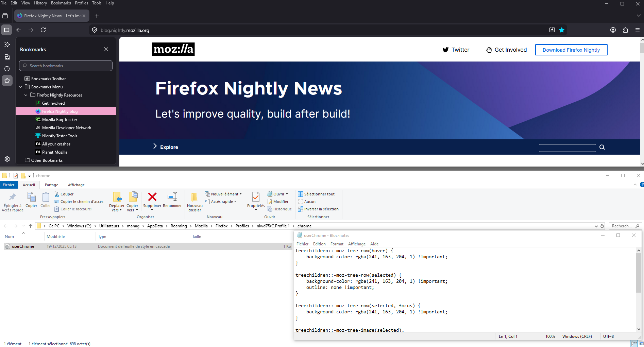
Task: Toggle the Bookmarks sidebar star button
Action: click(x=7, y=81)
